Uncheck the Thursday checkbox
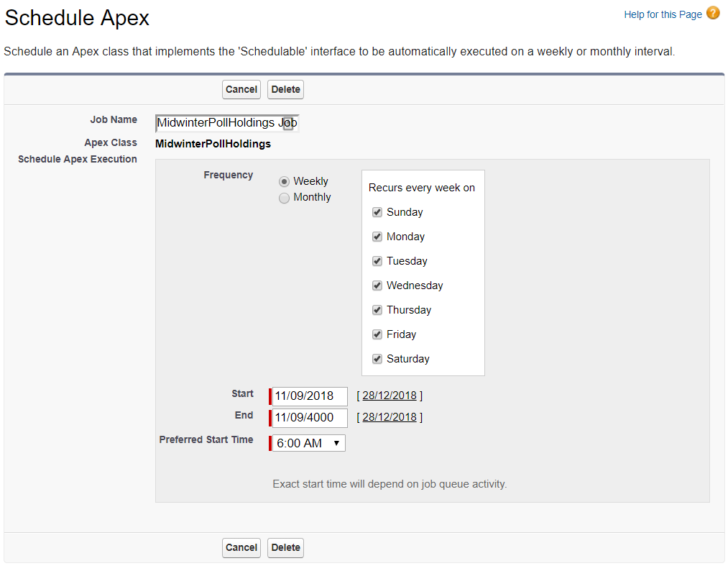This screenshot has height=566, width=728. point(377,310)
